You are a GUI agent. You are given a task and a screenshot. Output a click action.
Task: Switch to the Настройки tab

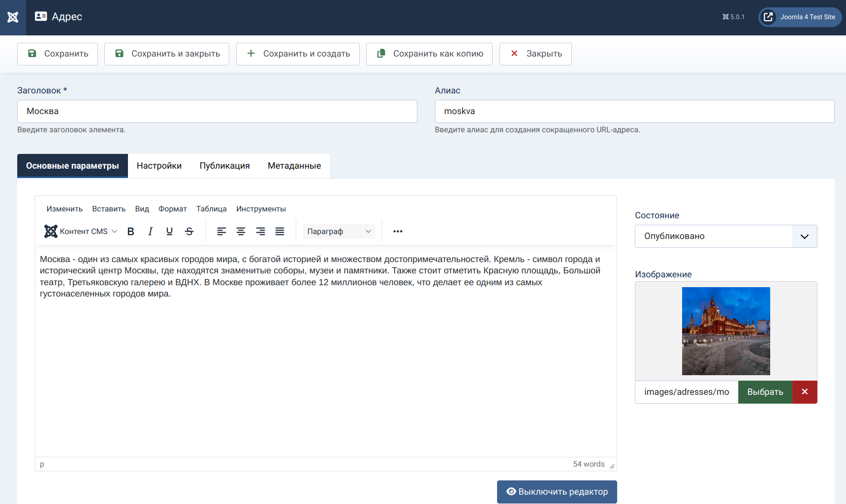[159, 166]
